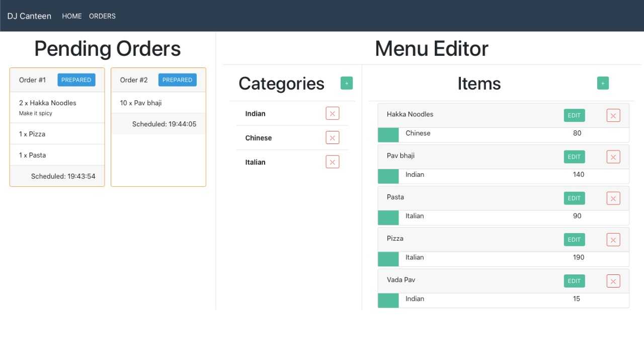The width and height of the screenshot is (644, 355).
Task: Click price 15 of Vada Pav
Action: tap(577, 299)
